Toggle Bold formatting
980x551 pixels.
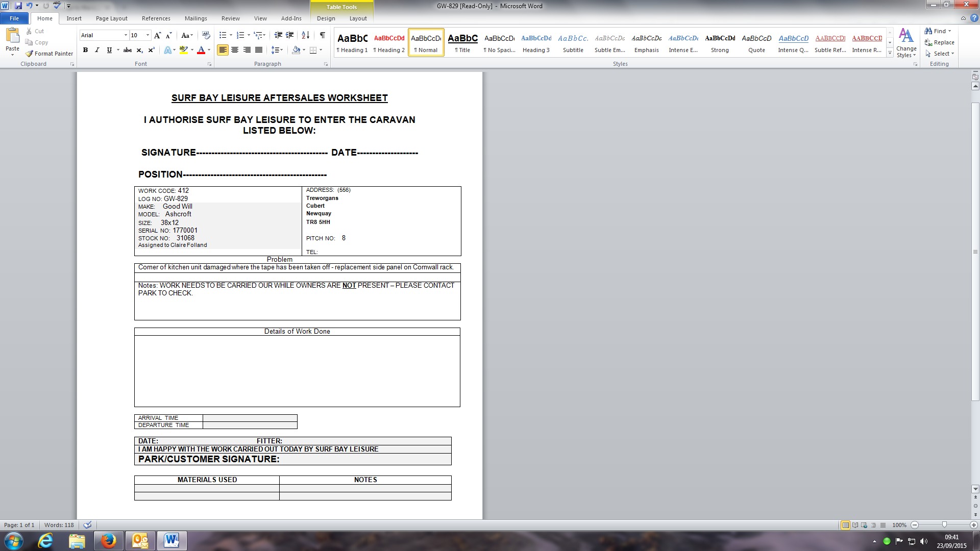coord(85,50)
